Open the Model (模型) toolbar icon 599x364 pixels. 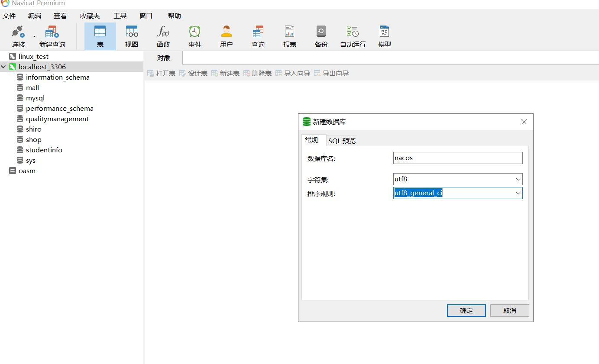click(x=385, y=36)
